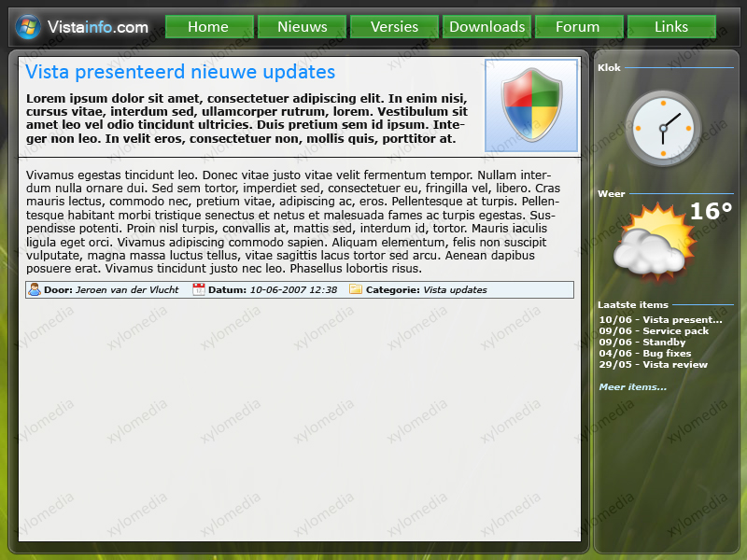This screenshot has width=747, height=560.
Task: Open item 29/05 - Vista review
Action: pos(653,364)
